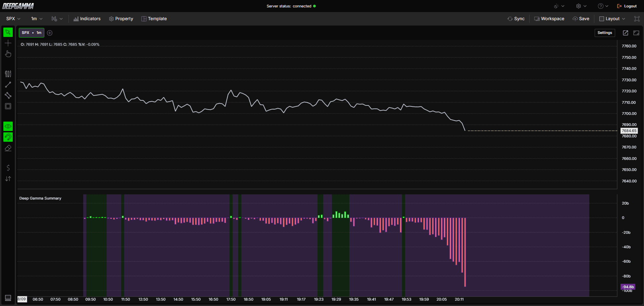644x306 pixels.
Task: Open the SPX symbol dropdown
Action: pyautogui.click(x=13, y=19)
